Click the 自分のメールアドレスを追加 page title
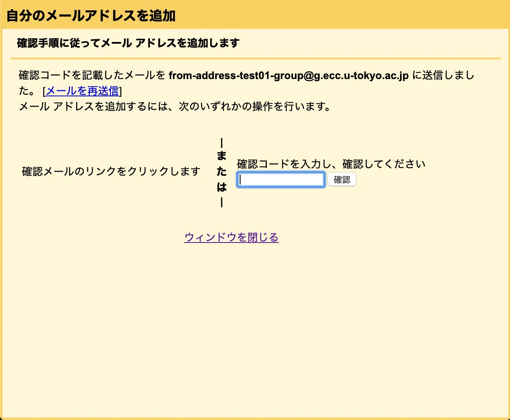 [91, 16]
